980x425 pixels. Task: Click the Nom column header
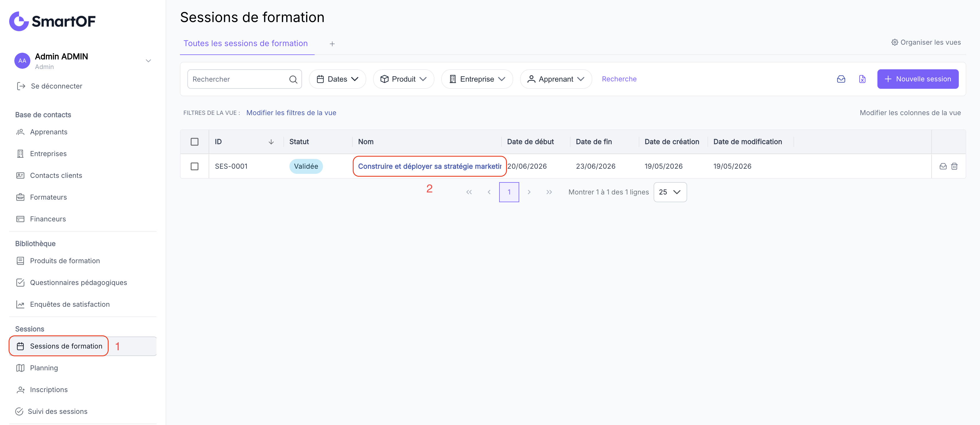point(366,142)
